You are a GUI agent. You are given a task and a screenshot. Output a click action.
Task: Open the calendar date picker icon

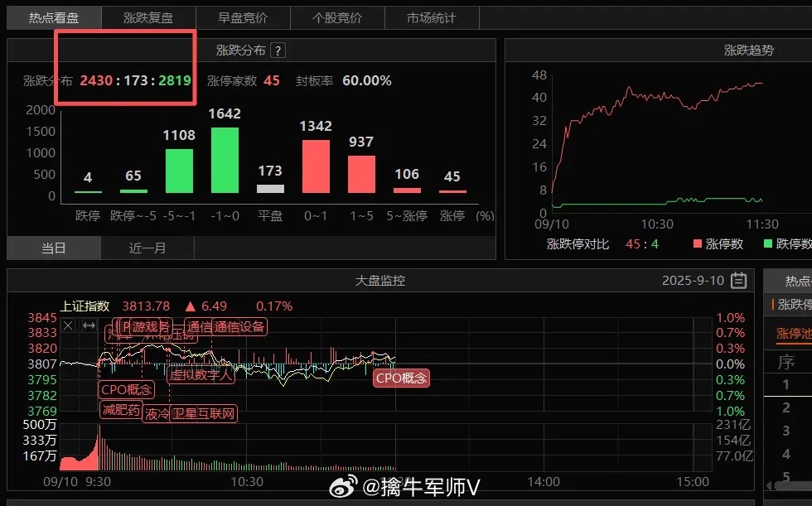738,281
